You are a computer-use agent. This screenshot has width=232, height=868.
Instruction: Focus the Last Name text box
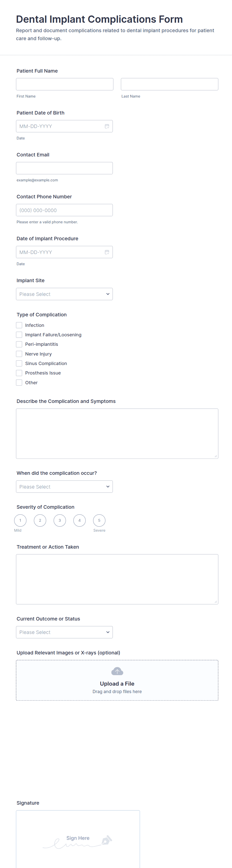(x=169, y=84)
